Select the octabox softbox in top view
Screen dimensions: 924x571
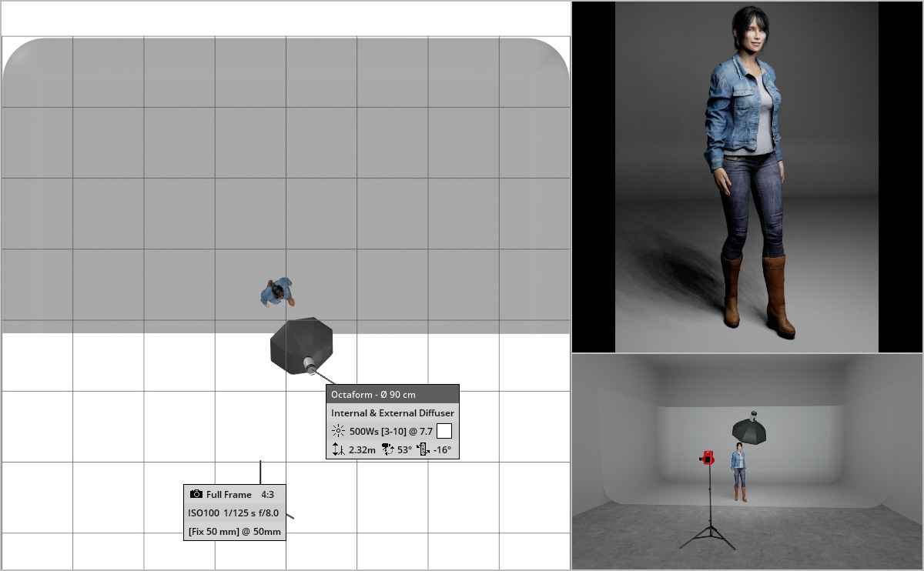[x=301, y=346]
